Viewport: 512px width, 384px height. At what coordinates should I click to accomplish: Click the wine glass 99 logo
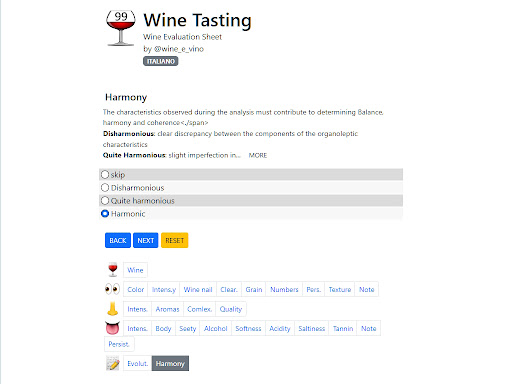tap(121, 28)
